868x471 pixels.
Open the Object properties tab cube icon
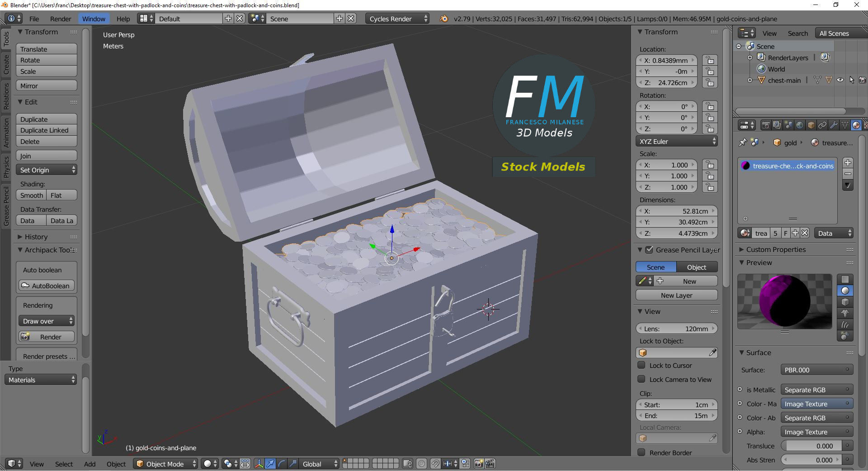point(811,125)
